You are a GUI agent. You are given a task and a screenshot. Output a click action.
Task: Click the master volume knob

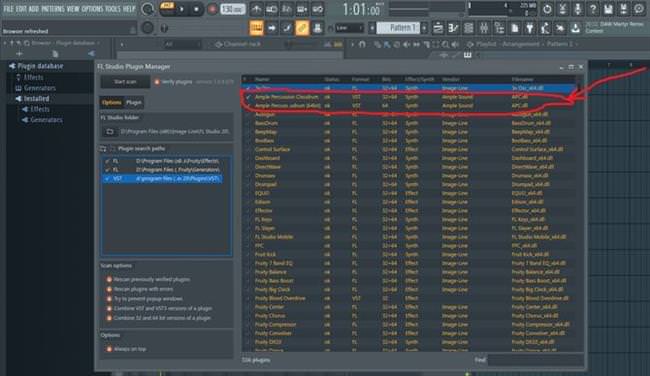(148, 9)
